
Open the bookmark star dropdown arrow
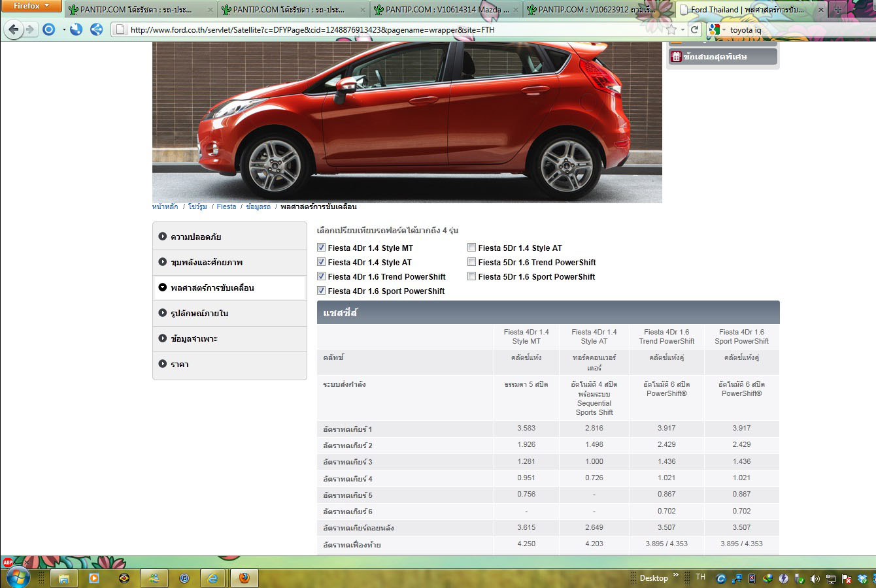pyautogui.click(x=682, y=29)
